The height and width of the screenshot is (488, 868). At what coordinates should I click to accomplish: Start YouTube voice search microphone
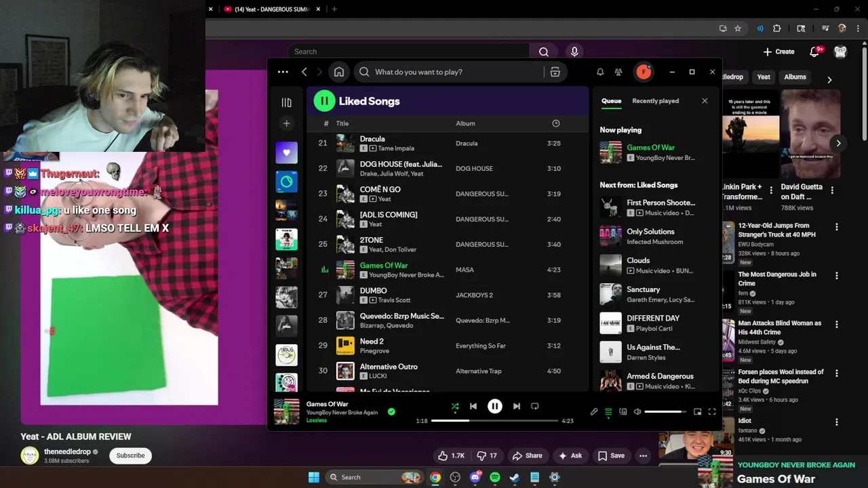[574, 52]
